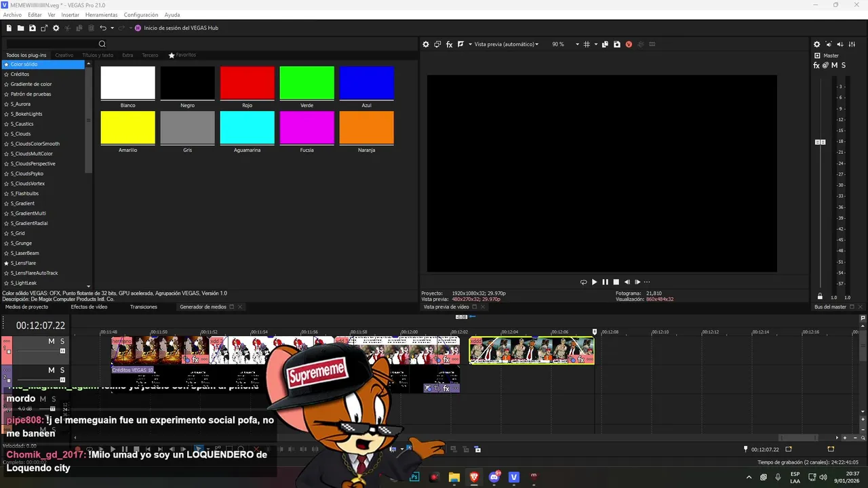This screenshot has width=868, height=488.
Task: Click the downmix output icon in Master panel
Action: pyautogui.click(x=829, y=44)
